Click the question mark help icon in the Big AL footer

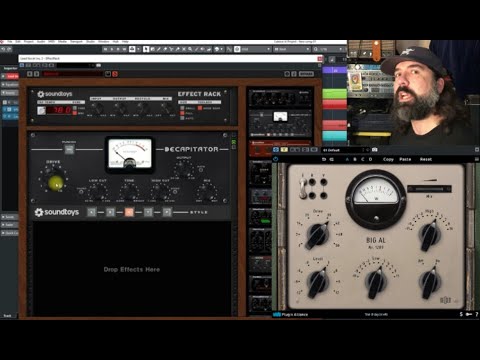tap(477, 314)
